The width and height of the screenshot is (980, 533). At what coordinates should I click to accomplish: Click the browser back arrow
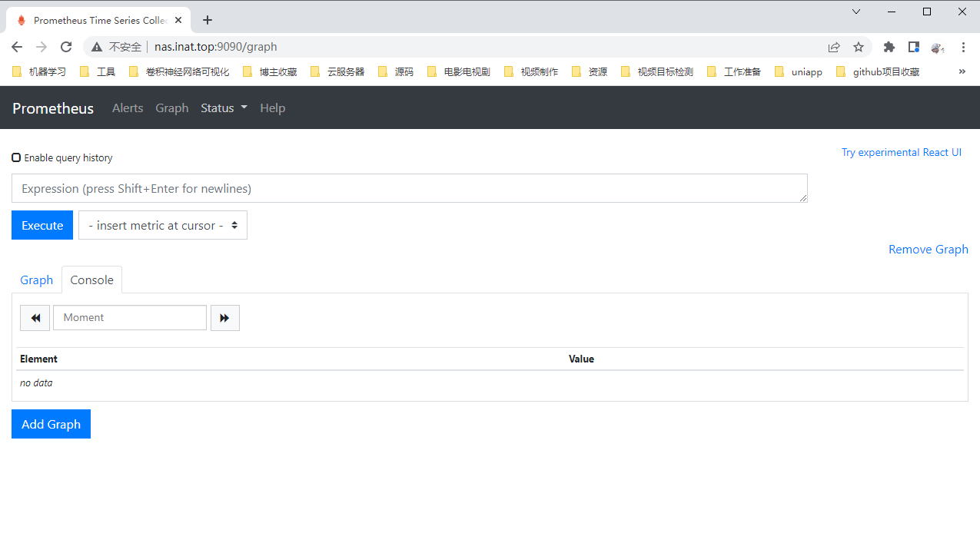[x=17, y=47]
